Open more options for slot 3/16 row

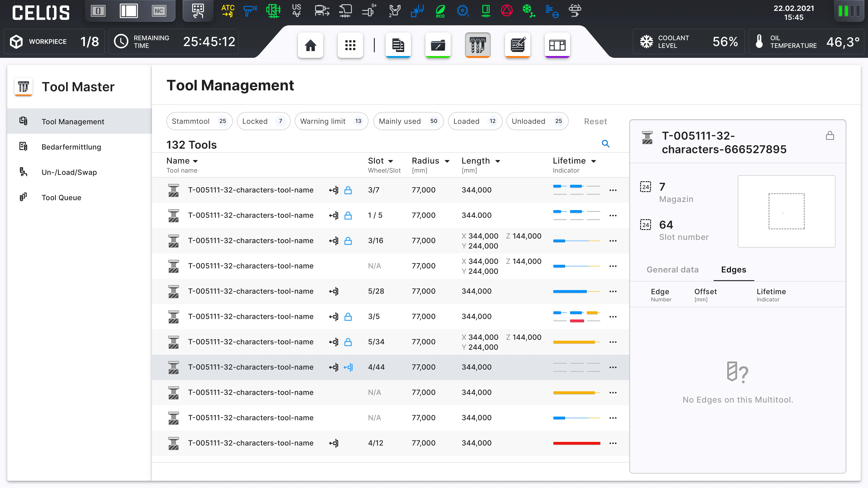pyautogui.click(x=613, y=241)
